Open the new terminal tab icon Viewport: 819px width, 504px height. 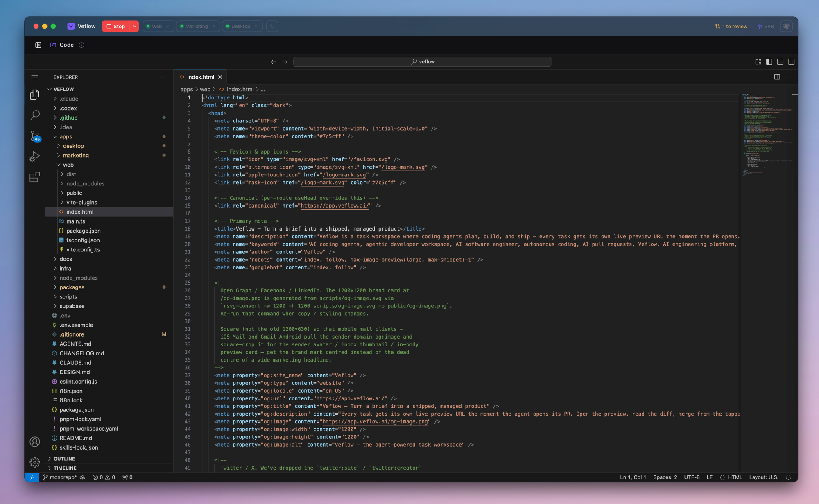pyautogui.click(x=272, y=26)
